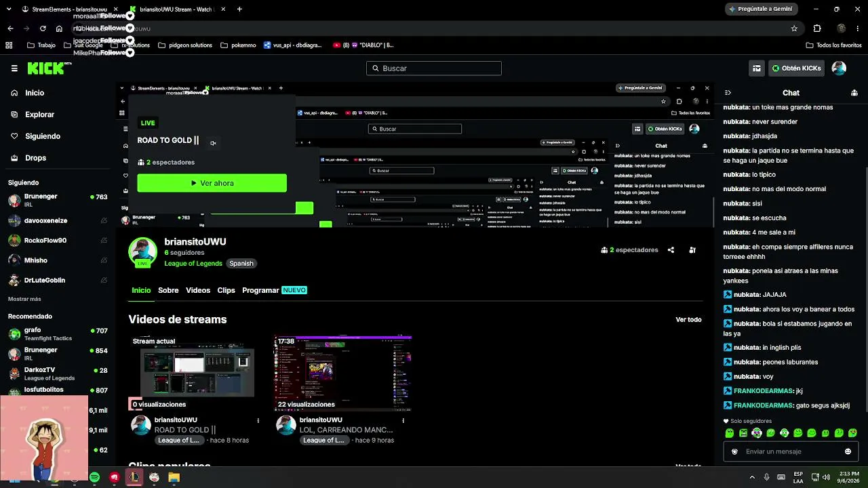The width and height of the screenshot is (868, 488).
Task: Click the Kick Buscar search field
Action: (x=434, y=68)
